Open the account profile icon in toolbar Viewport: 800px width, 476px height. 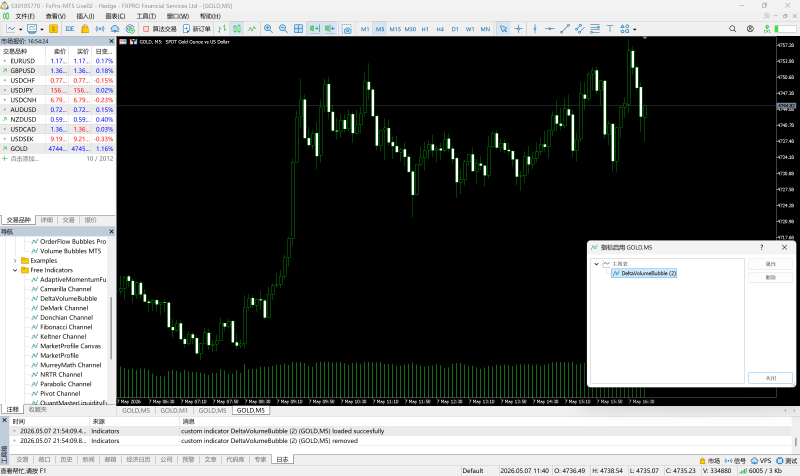750,29
